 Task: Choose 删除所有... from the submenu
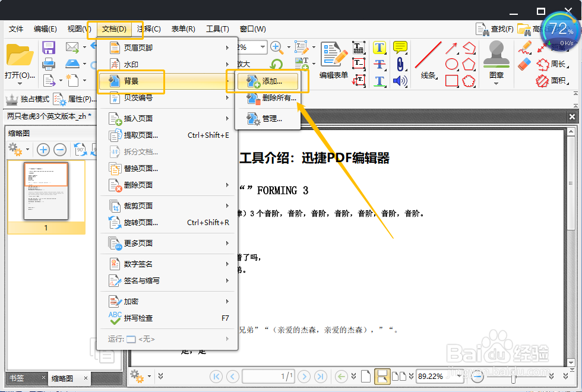272,98
